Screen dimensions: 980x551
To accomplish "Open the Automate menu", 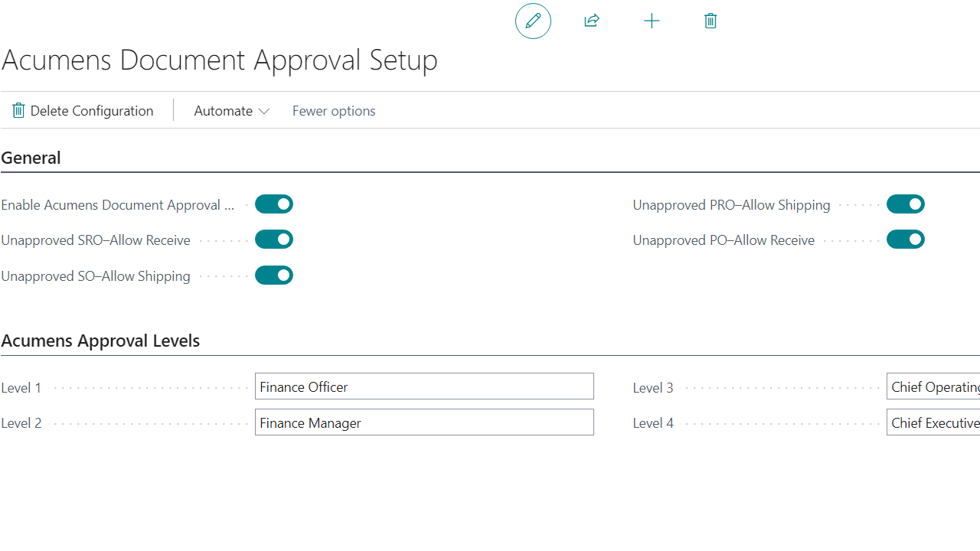I will (x=223, y=110).
